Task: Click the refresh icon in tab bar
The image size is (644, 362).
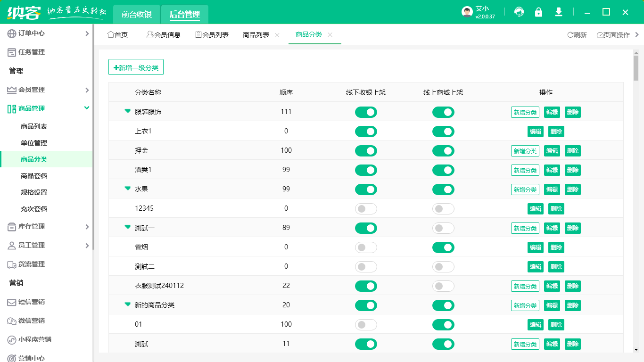Action: 570,35
